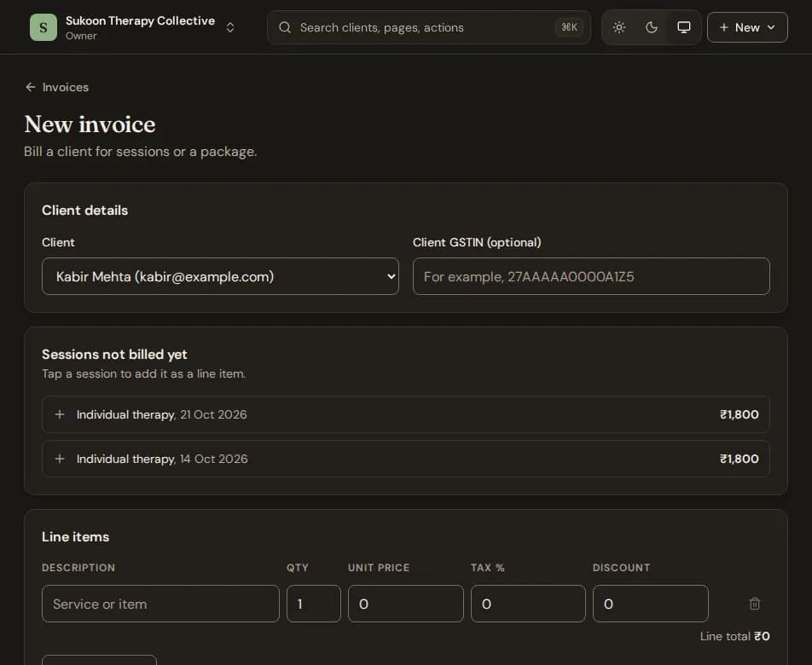The image size is (812, 665).
Task: Click the Line total ₹0 text
Action: [x=735, y=636]
